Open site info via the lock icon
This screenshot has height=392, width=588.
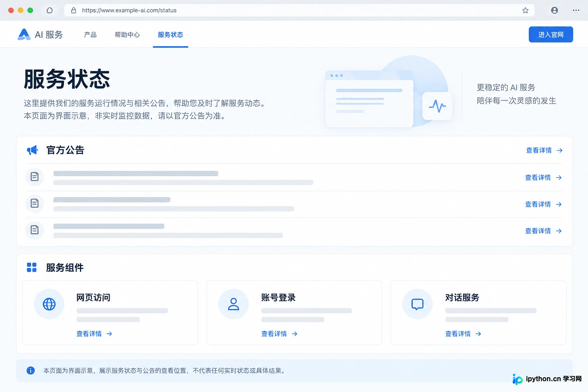tap(73, 10)
